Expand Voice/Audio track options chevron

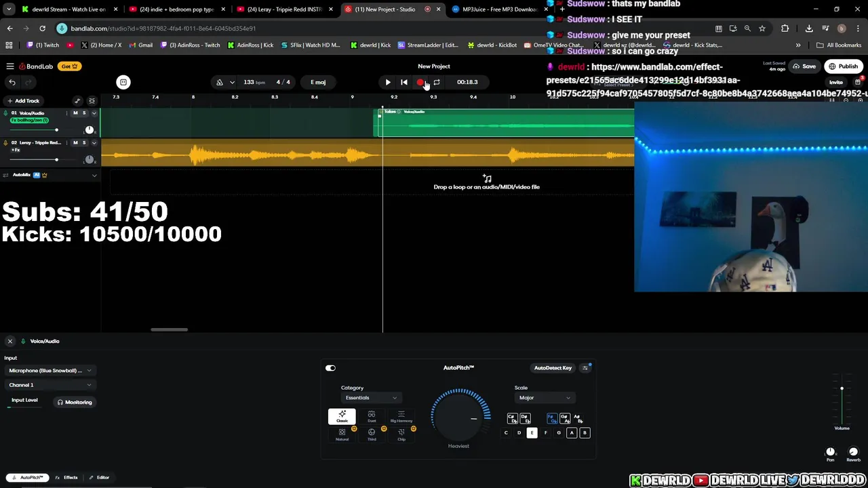click(x=94, y=113)
